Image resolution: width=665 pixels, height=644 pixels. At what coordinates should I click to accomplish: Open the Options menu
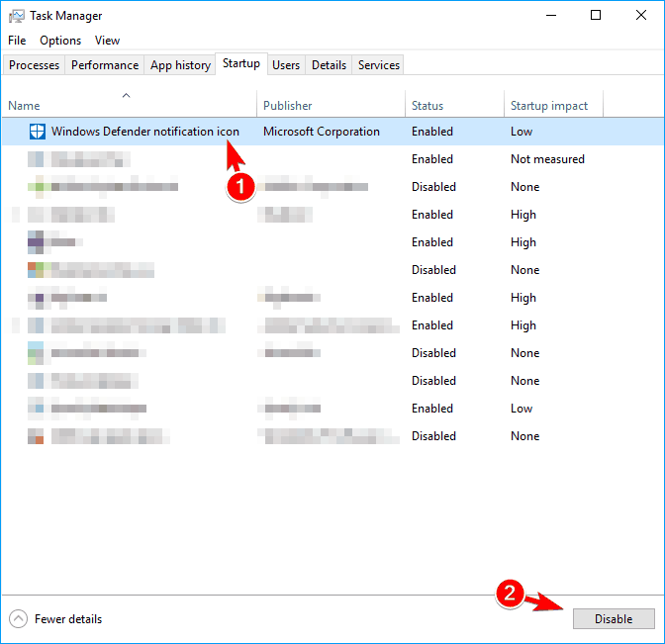(60, 41)
